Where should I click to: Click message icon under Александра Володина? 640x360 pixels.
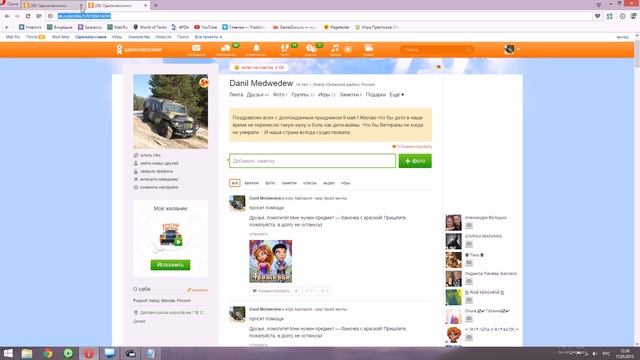point(469,225)
